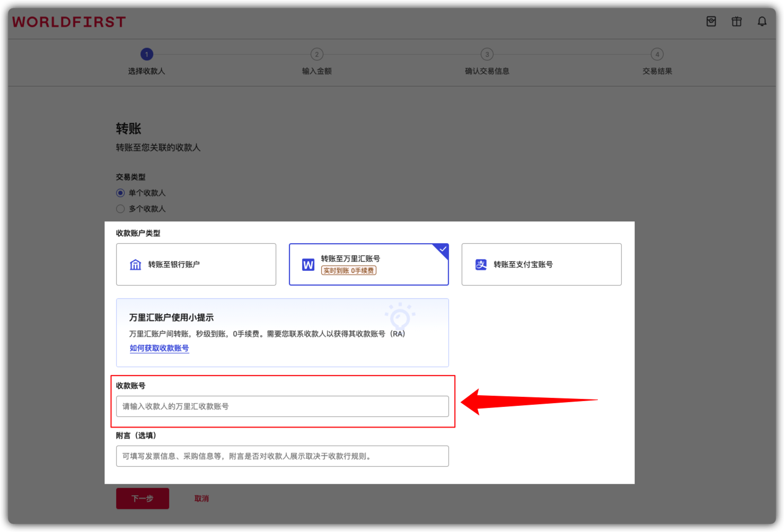
Task: Click the W icon on 万里汇账号 card
Action: (x=308, y=264)
